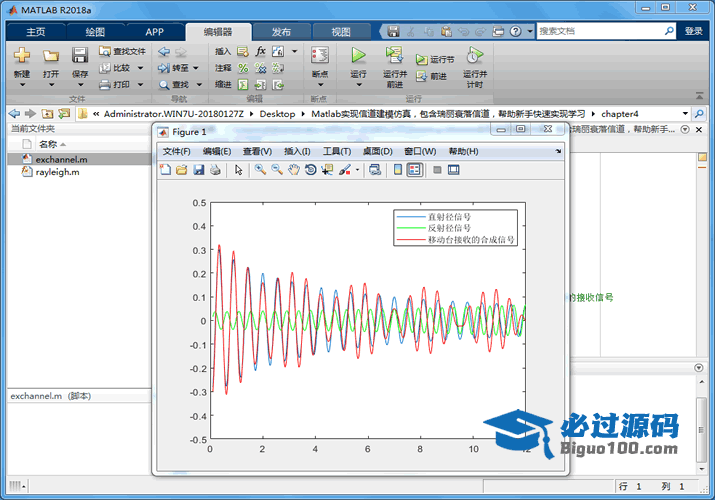Open the brush tool color dropdown arrow
Screen dimensions: 715x500
coord(358,170)
